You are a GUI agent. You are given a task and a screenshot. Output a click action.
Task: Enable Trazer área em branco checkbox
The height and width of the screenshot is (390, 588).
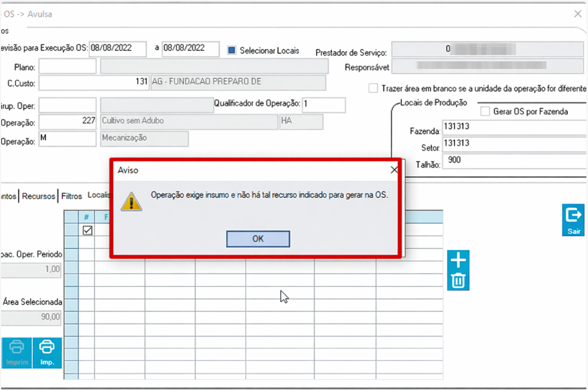[373, 88]
